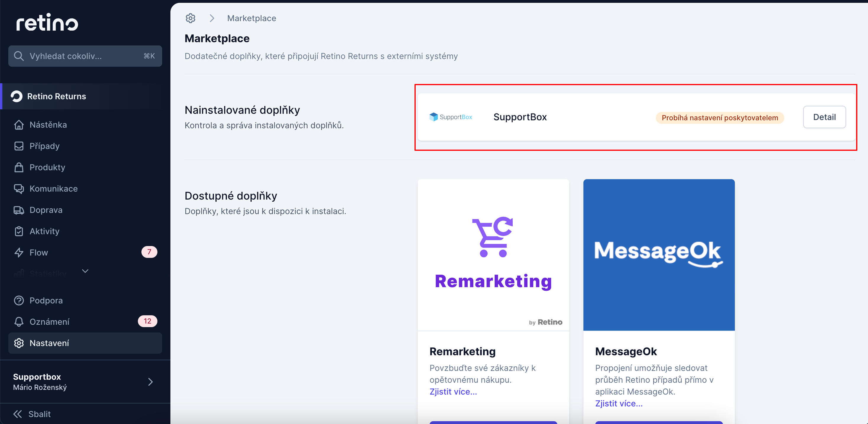The width and height of the screenshot is (868, 424).
Task: Click the Retino Returns product icon
Action: tap(17, 96)
